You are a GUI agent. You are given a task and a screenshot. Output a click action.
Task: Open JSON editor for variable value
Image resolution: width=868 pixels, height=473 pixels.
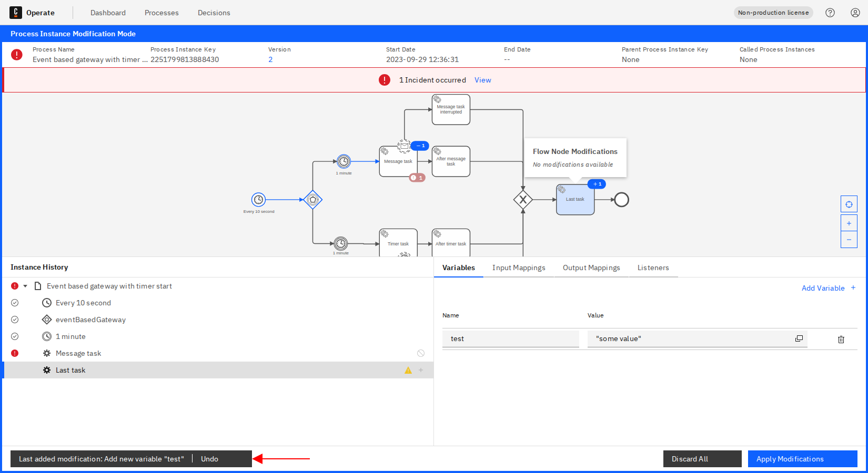point(799,339)
